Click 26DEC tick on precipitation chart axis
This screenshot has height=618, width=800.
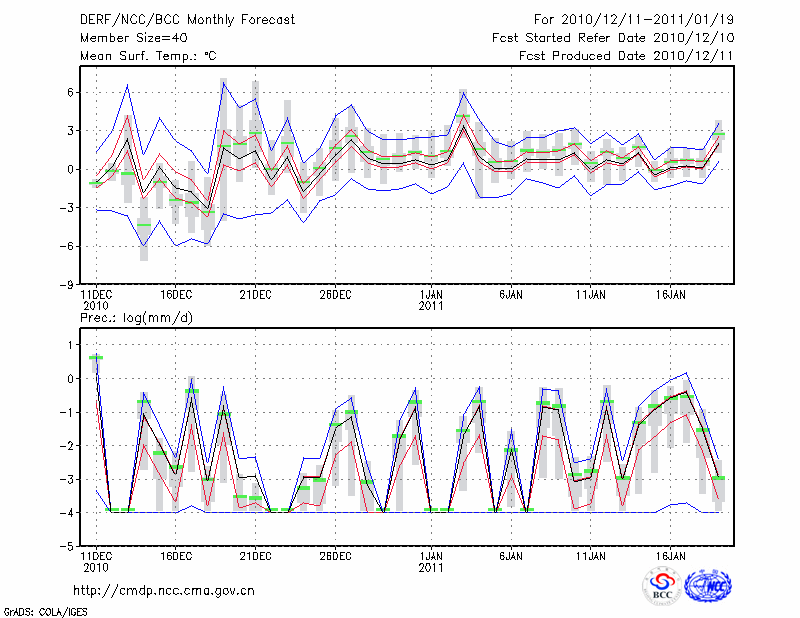click(335, 554)
